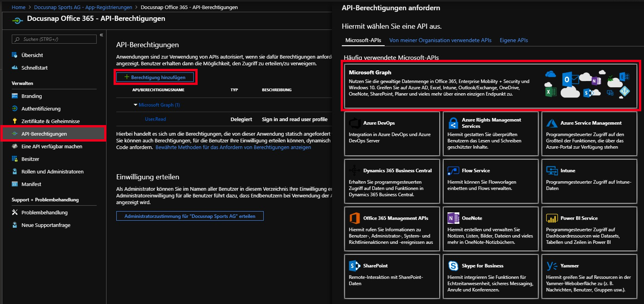The width and height of the screenshot is (644, 304).
Task: Click the Docusnap app icon in page title
Action: pyautogui.click(x=17, y=20)
